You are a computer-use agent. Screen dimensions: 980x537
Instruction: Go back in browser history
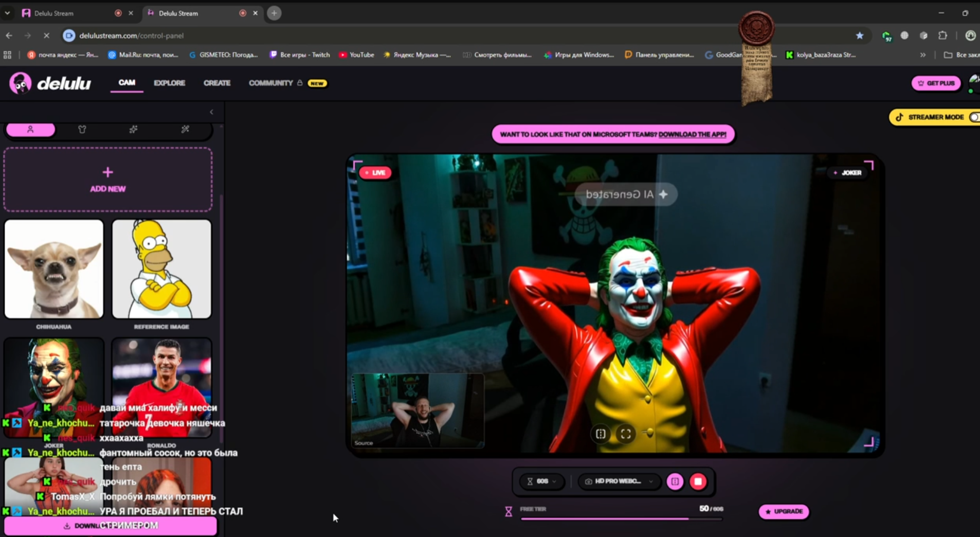point(9,35)
